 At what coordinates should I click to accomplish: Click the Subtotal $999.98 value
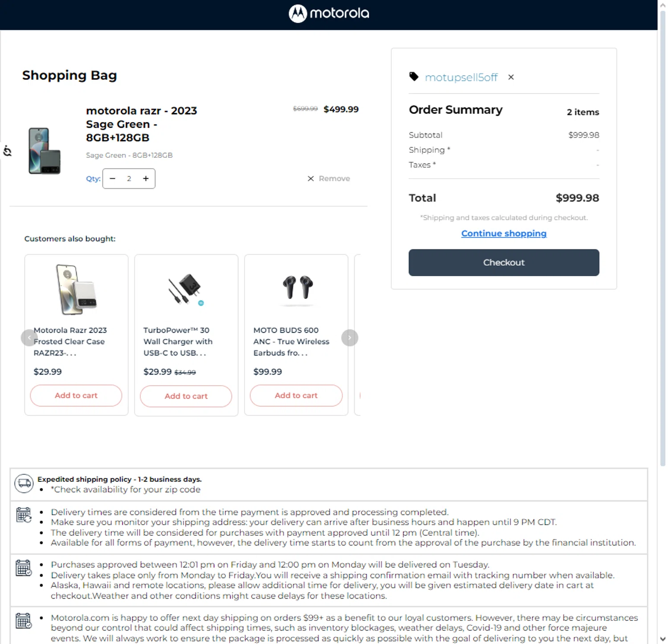tap(583, 135)
